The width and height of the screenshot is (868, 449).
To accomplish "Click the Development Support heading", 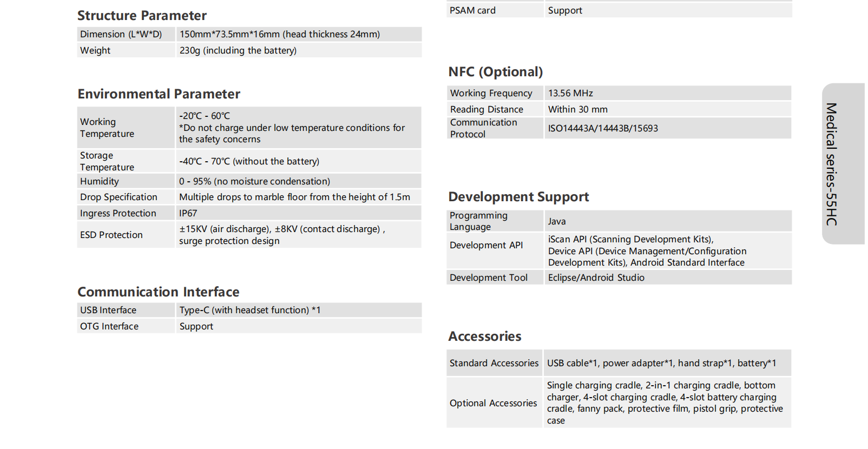I will pyautogui.click(x=518, y=197).
